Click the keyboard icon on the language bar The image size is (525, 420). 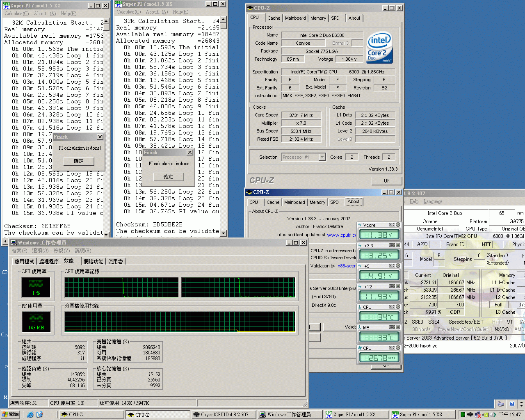[501, 404]
